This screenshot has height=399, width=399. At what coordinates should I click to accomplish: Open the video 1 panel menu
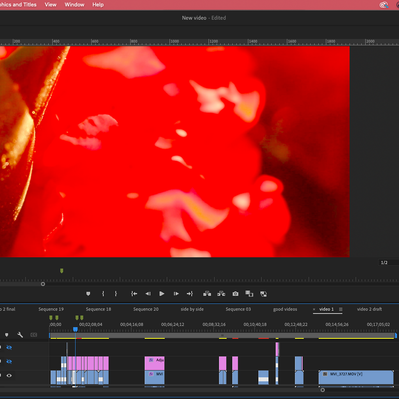pyautogui.click(x=341, y=309)
